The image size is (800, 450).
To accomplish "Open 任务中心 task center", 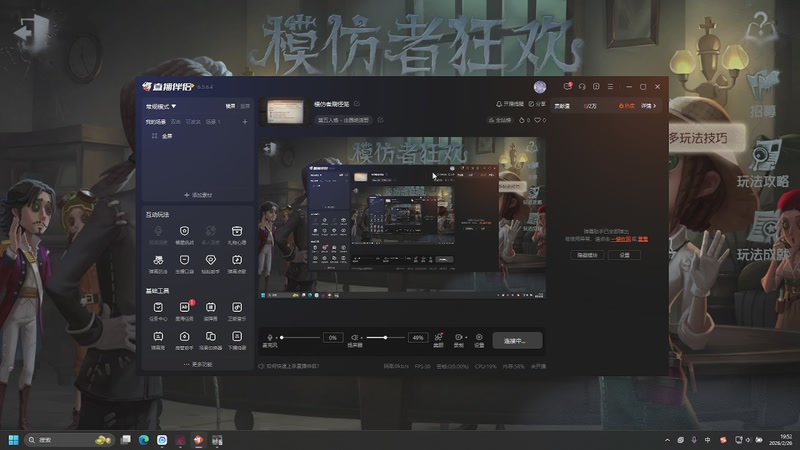I will coord(158,311).
